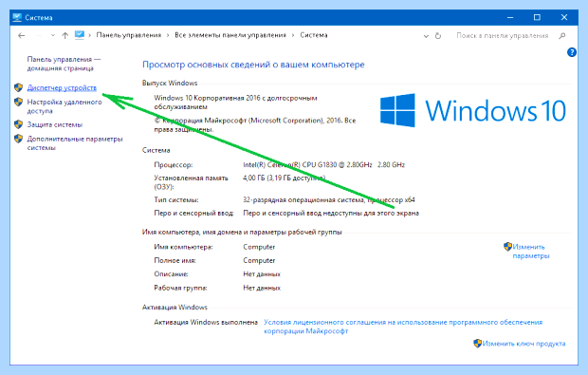Open Панель управления — домашняя страница link
Screen dimensions: 588x375
(64, 64)
